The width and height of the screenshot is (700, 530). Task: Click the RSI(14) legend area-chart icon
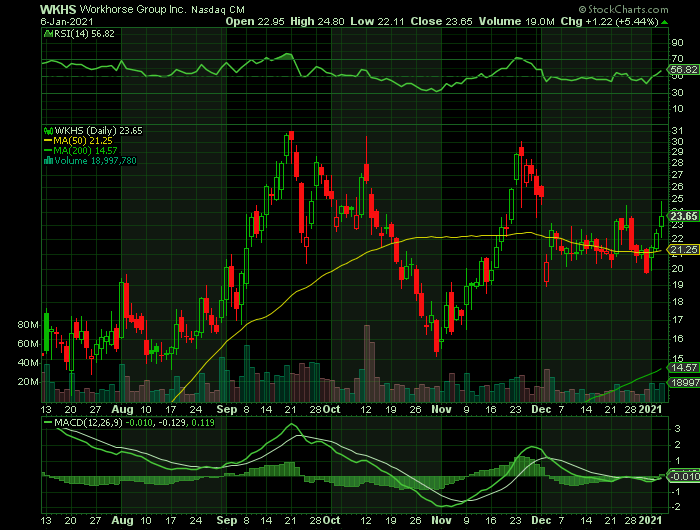(48, 34)
